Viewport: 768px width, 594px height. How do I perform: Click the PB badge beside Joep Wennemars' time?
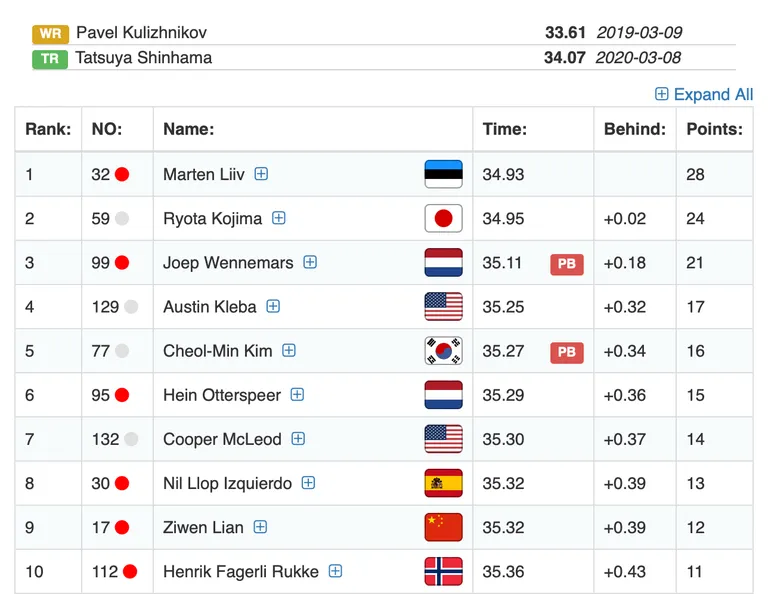coord(567,264)
